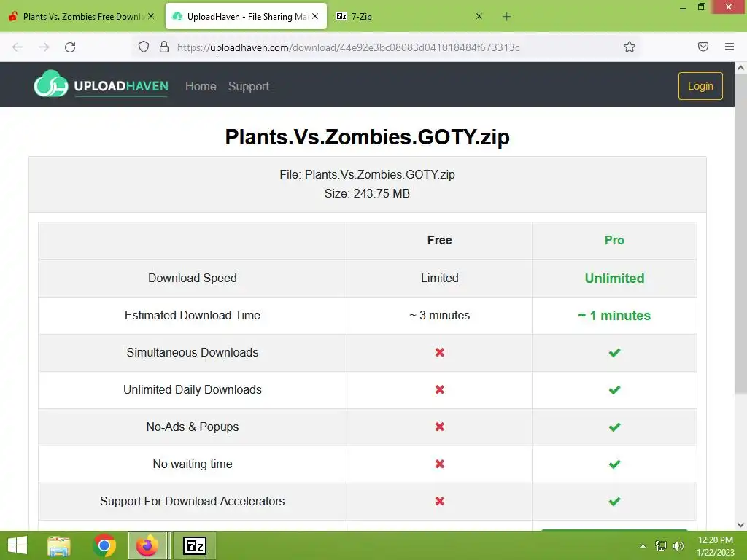Click the '~ 1 minutes' cell
This screenshot has height=560, width=747.
point(614,315)
